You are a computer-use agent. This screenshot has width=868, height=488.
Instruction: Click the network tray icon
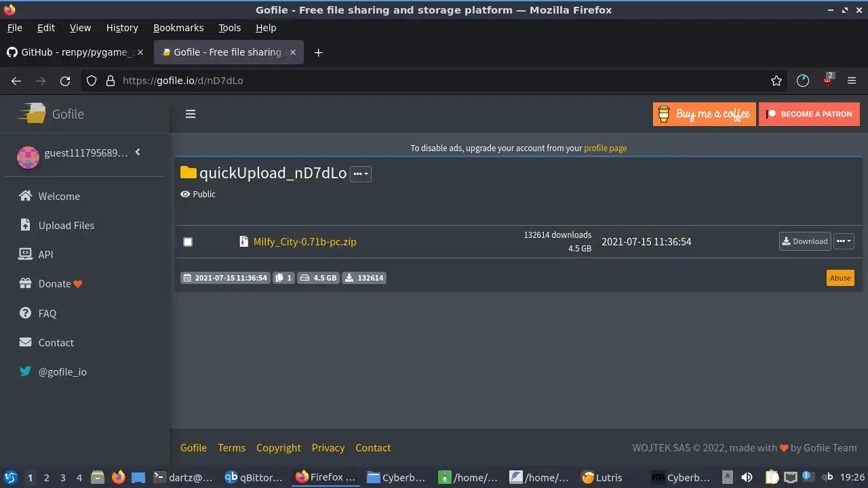coord(791,477)
